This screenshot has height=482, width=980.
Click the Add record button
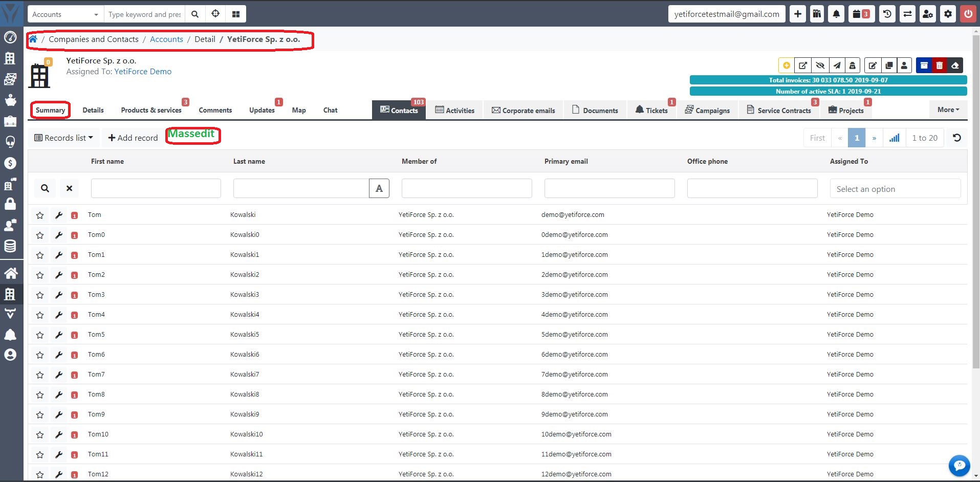coord(132,138)
